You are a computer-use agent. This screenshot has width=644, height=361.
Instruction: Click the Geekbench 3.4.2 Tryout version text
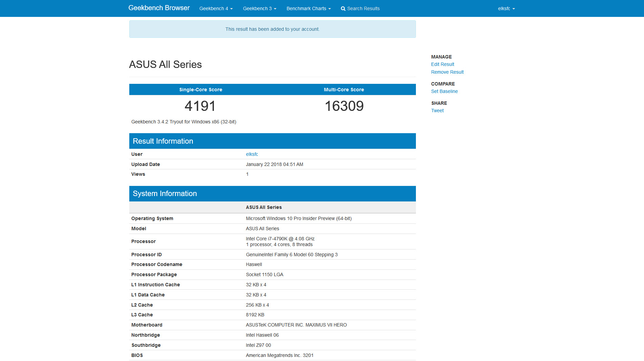point(184,122)
